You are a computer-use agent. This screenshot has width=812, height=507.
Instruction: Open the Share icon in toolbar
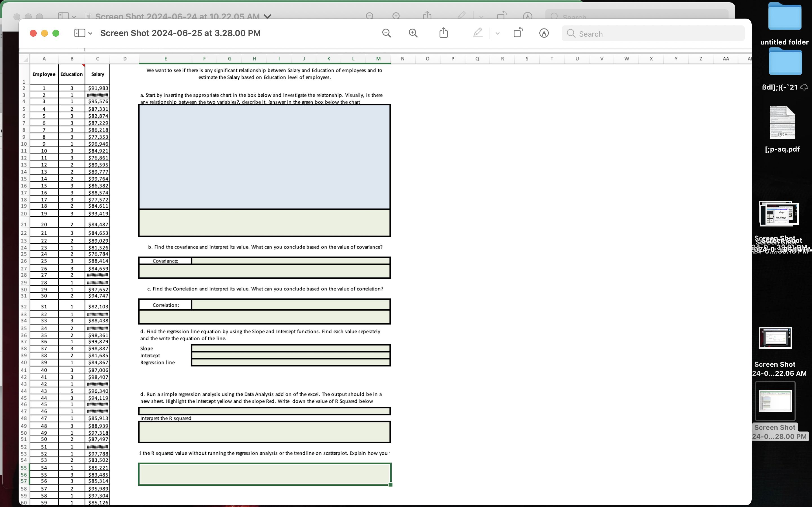[x=443, y=33]
